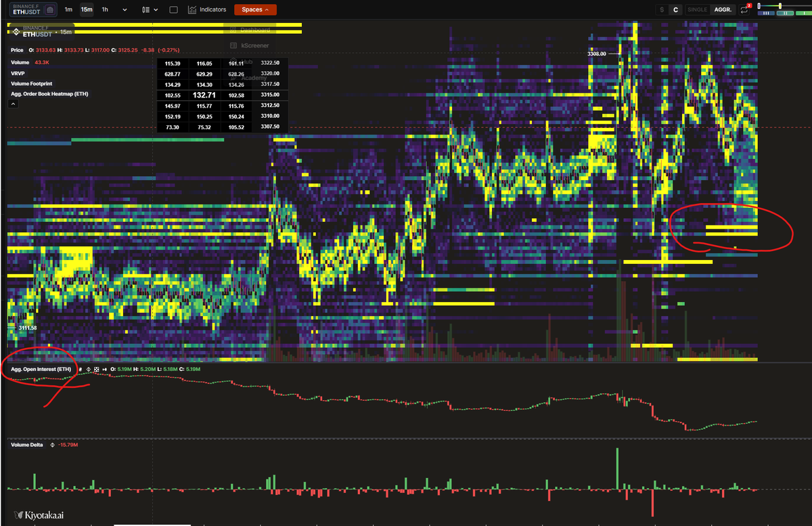Click the -15.79M volume delta value
The image size is (812, 526).
68,445
